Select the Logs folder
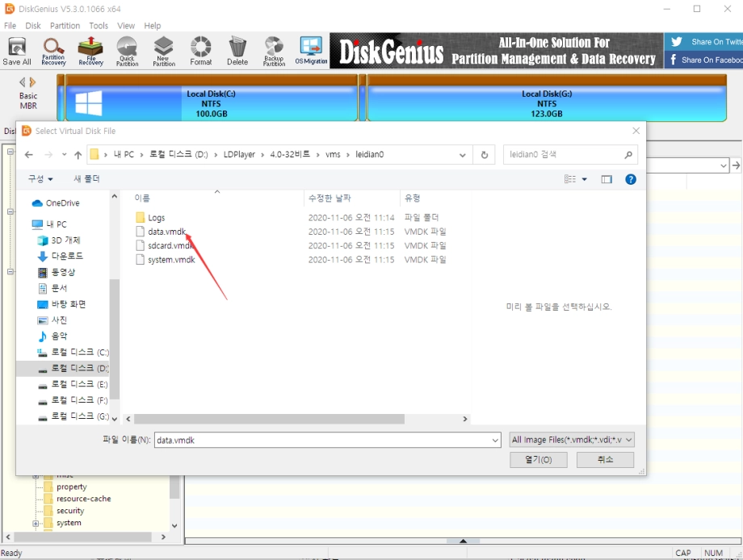 click(x=150, y=218)
